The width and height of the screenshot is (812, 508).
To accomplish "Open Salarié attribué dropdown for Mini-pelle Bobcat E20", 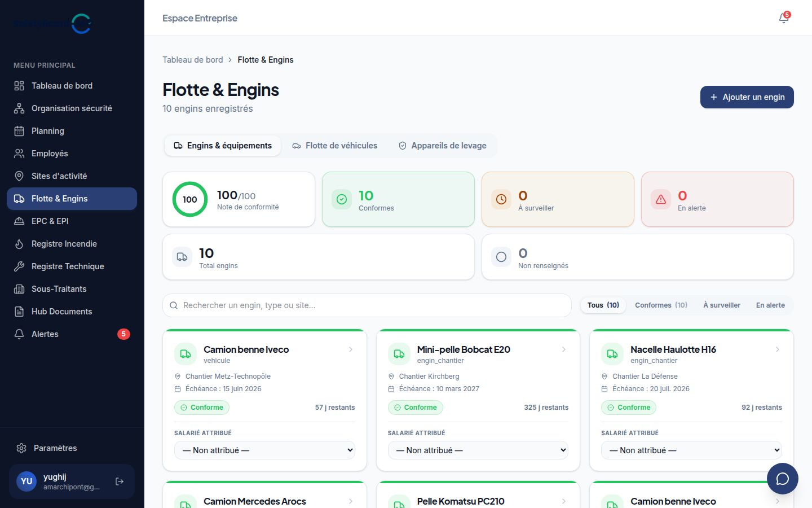I will tap(478, 450).
